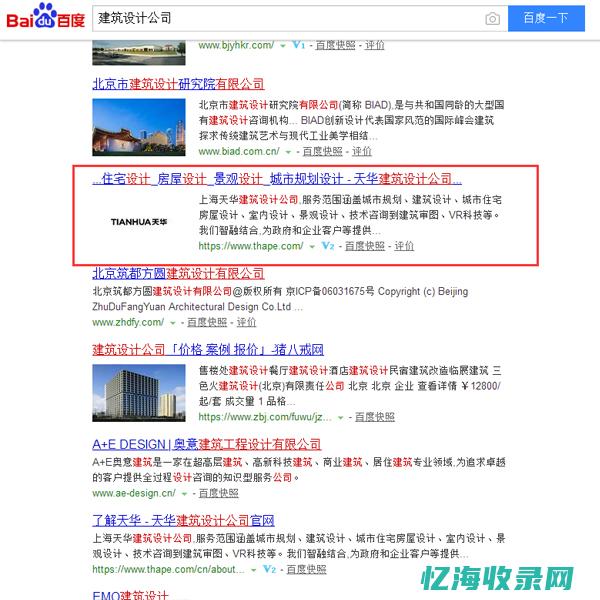
Task: Click 评价 link for bjyhkr.com result
Action: pos(374,45)
